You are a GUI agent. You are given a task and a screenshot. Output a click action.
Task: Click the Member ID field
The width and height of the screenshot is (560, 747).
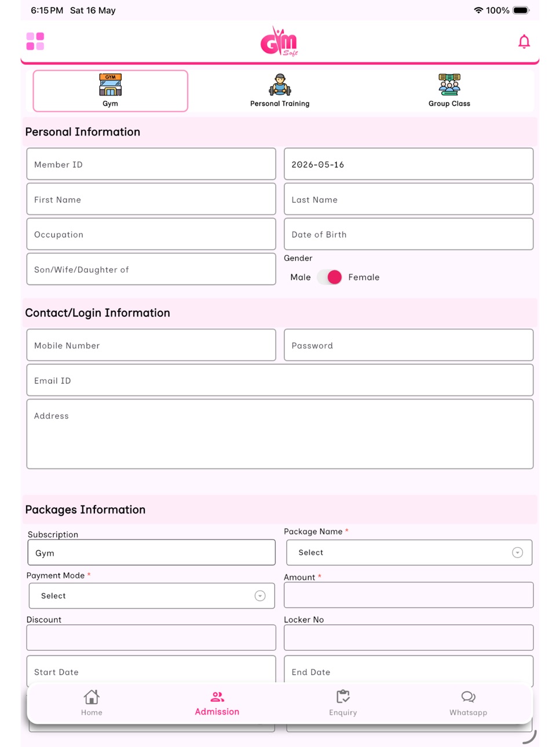151,164
